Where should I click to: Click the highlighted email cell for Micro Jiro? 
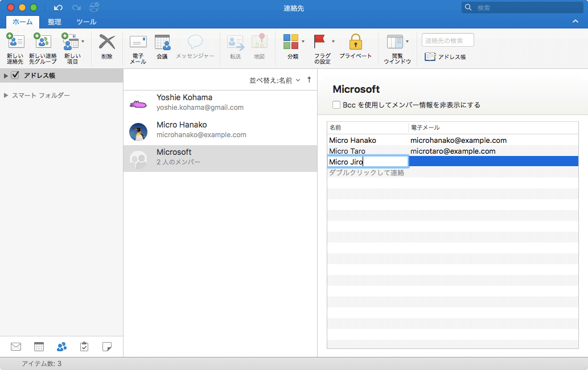[494, 161]
